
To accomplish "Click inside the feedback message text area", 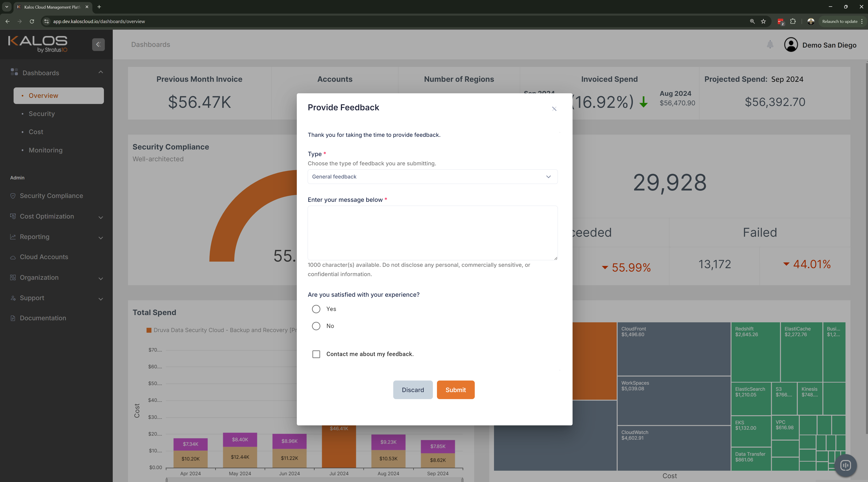I will [432, 233].
